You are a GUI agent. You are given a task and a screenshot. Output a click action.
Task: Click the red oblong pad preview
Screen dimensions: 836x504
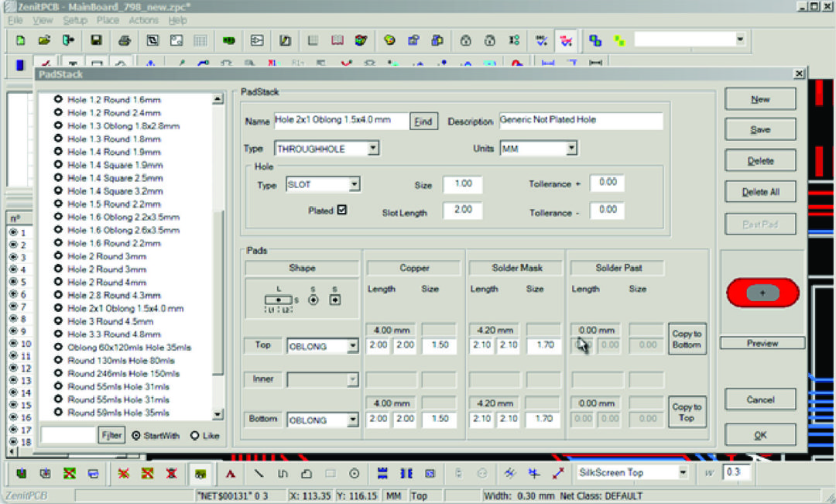[x=762, y=293]
